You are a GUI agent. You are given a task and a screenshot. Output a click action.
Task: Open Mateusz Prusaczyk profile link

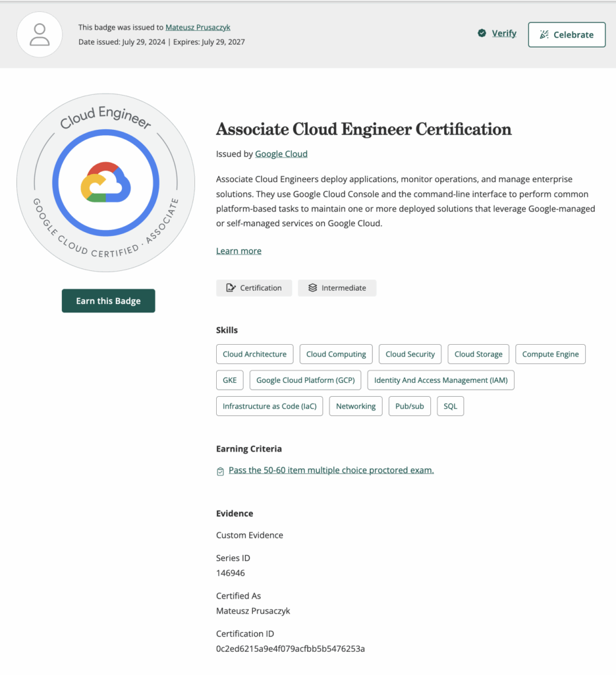pos(198,27)
